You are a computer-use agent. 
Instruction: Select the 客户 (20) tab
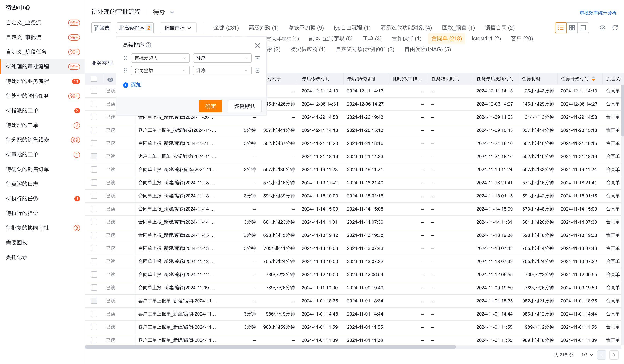(522, 38)
